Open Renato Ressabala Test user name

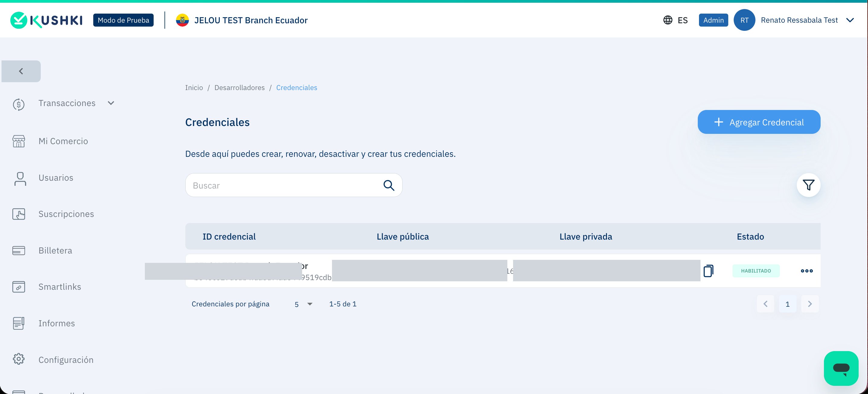pos(799,20)
